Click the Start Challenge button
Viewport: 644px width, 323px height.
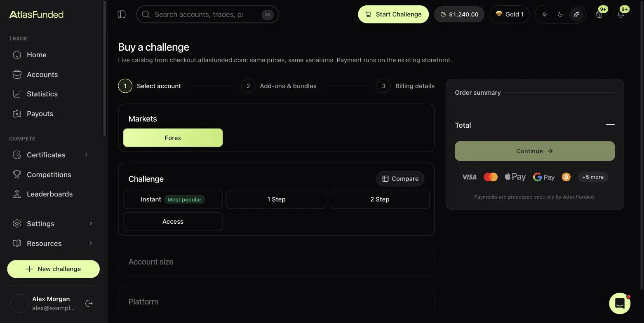[x=393, y=14]
